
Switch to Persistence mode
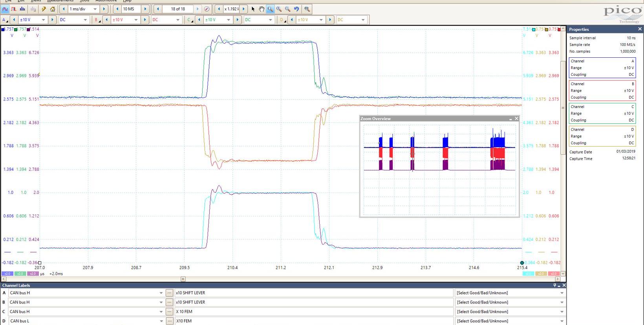pos(14,9)
